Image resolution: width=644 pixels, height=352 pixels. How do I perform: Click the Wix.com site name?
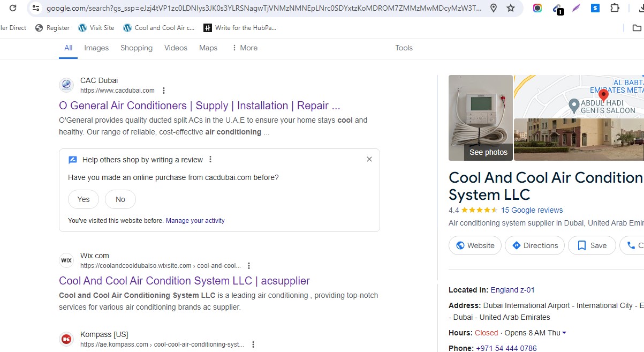[95, 256]
